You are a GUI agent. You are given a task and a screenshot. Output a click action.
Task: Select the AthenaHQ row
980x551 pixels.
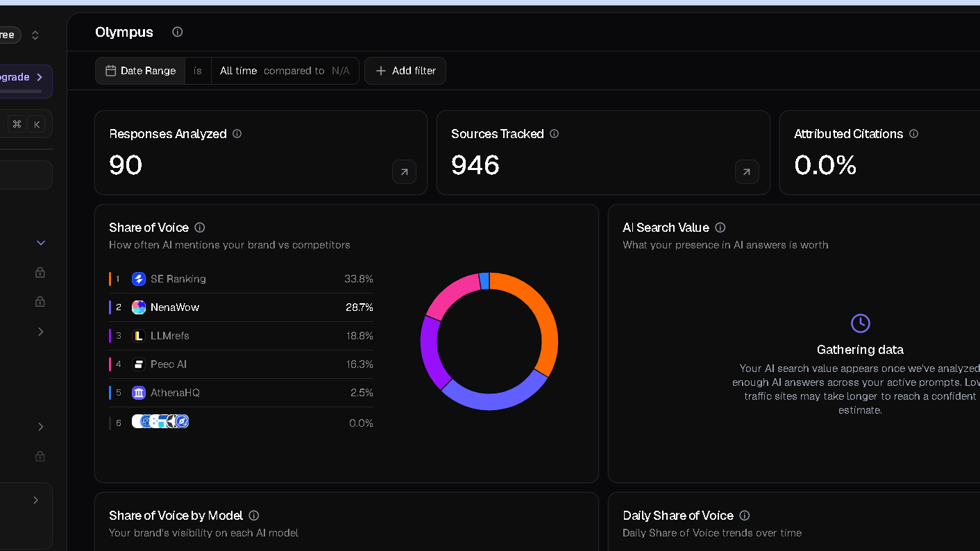point(241,393)
